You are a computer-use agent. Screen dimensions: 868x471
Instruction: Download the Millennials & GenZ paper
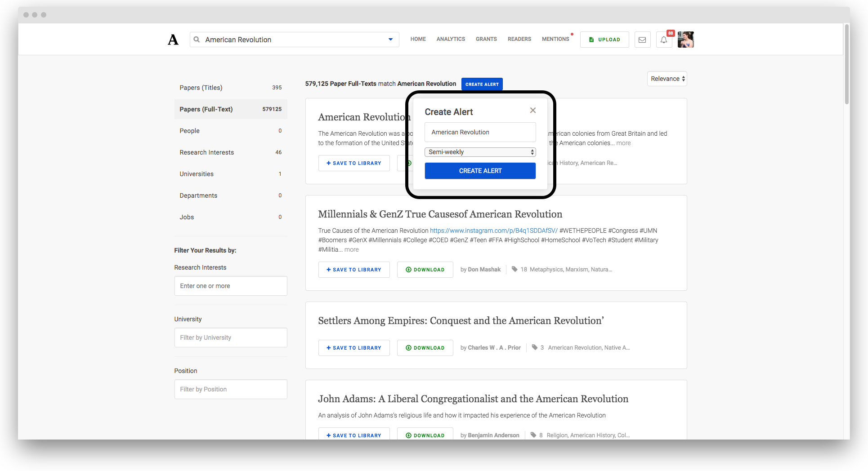click(425, 270)
